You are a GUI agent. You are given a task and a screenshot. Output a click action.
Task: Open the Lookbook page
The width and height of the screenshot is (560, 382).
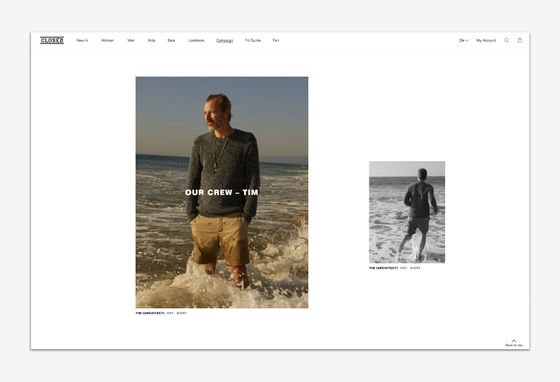(196, 41)
